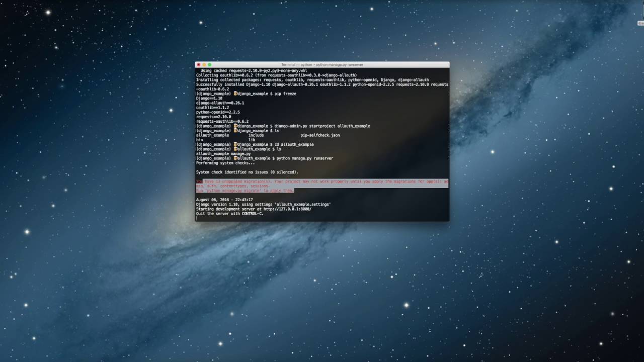
Task: Click 'python manage.py runserver' command text
Action: coord(304,158)
